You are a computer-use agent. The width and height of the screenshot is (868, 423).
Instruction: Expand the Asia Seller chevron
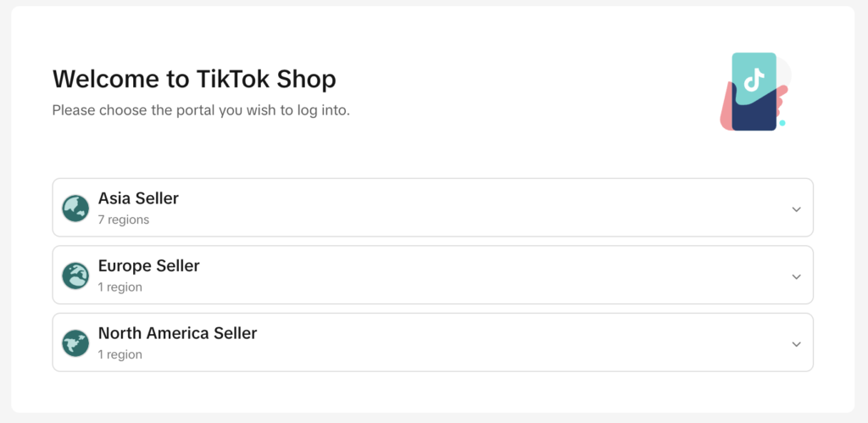click(796, 209)
